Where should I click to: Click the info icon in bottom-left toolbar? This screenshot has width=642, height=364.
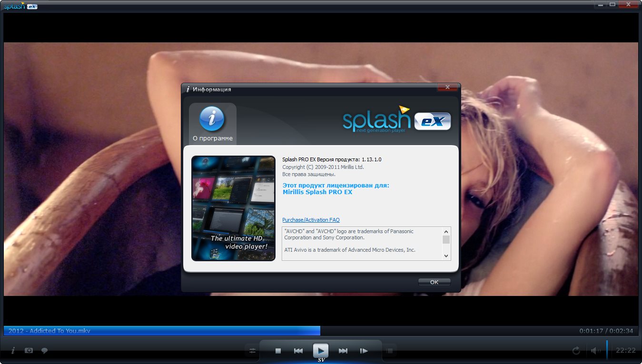13,351
